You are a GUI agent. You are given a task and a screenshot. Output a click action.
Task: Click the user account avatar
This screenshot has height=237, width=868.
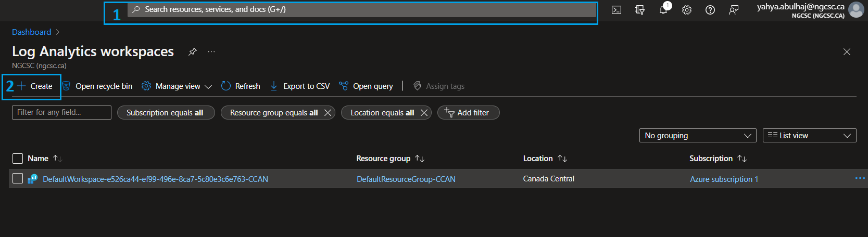856,10
